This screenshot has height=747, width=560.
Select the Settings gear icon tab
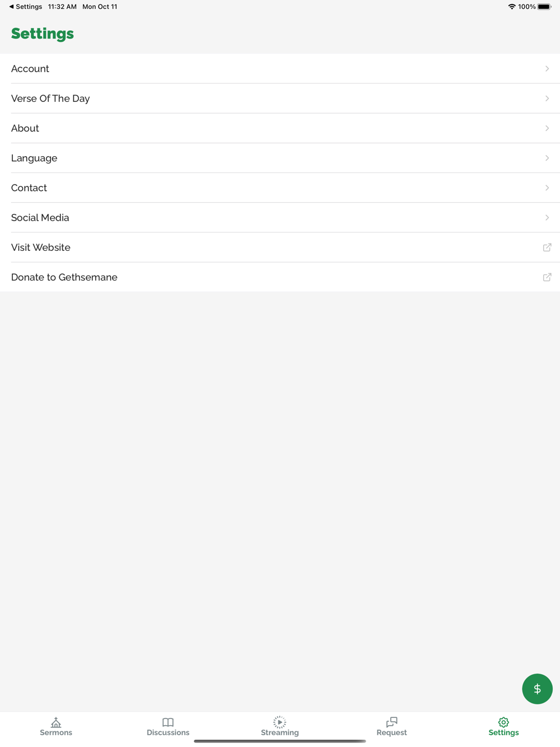point(503,722)
